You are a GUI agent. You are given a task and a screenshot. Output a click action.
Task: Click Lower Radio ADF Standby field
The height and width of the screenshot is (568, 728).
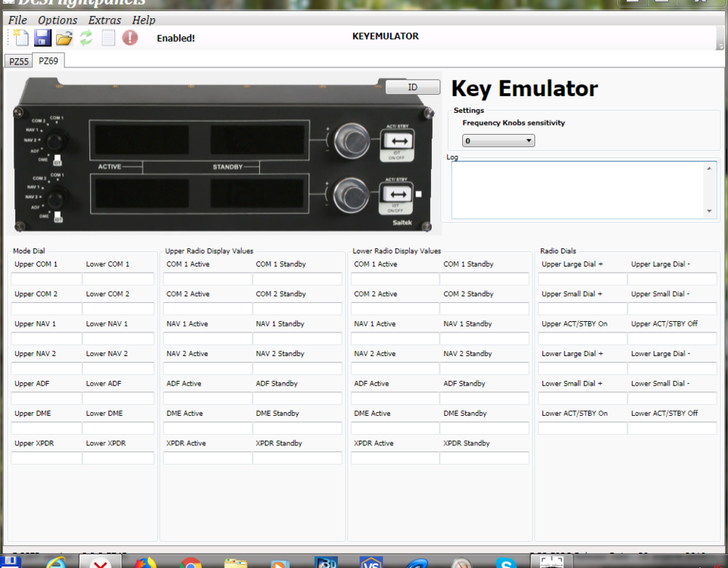pyautogui.click(x=484, y=398)
